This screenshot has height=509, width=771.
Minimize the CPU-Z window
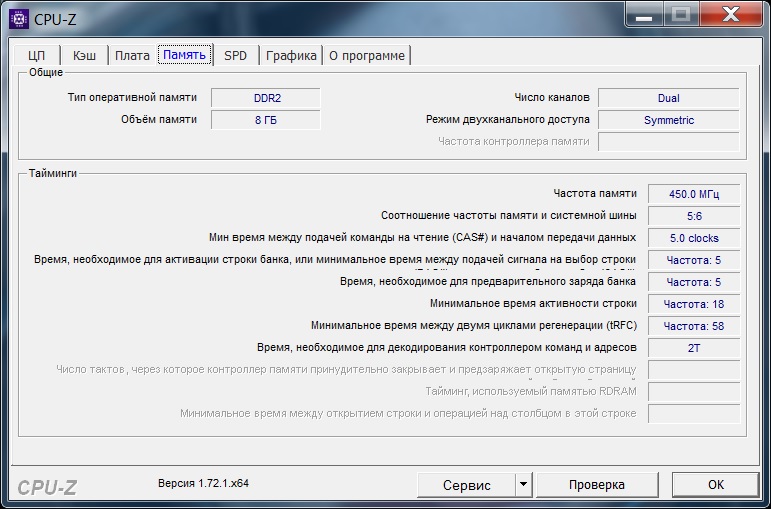tap(644, 15)
